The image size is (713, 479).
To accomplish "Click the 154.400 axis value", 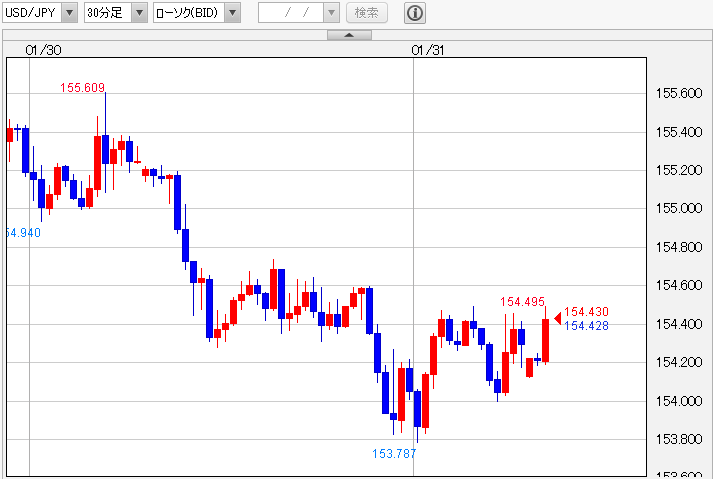I will pyautogui.click(x=679, y=324).
